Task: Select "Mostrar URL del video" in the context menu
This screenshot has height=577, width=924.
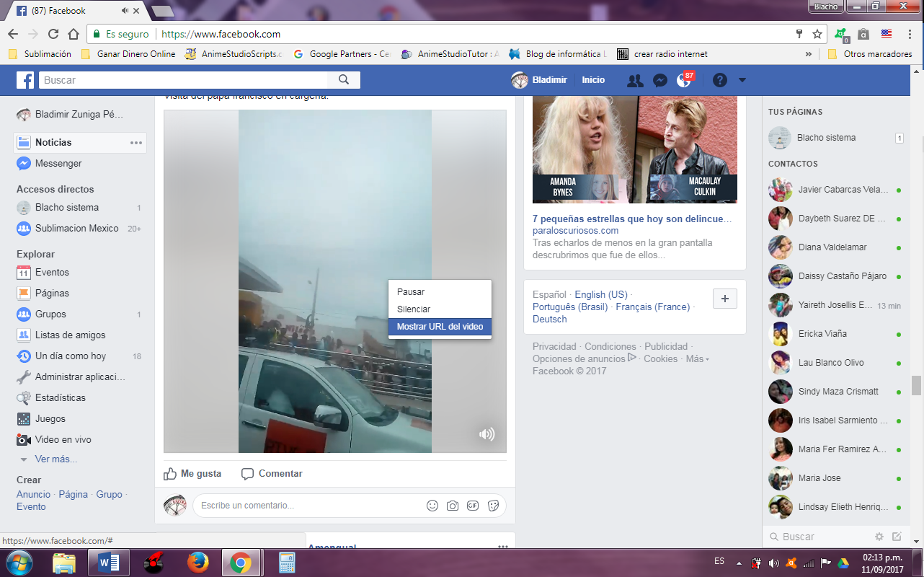Action: (x=439, y=327)
